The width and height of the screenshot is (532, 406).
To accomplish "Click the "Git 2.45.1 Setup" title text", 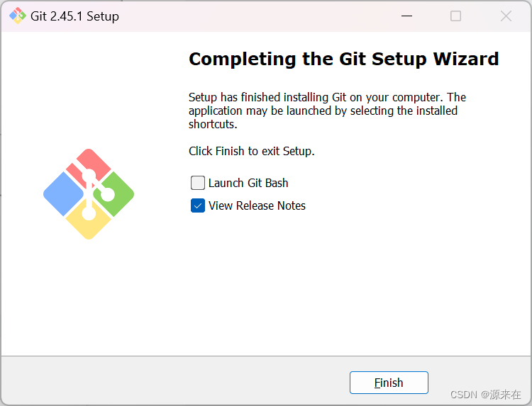I will tap(74, 16).
